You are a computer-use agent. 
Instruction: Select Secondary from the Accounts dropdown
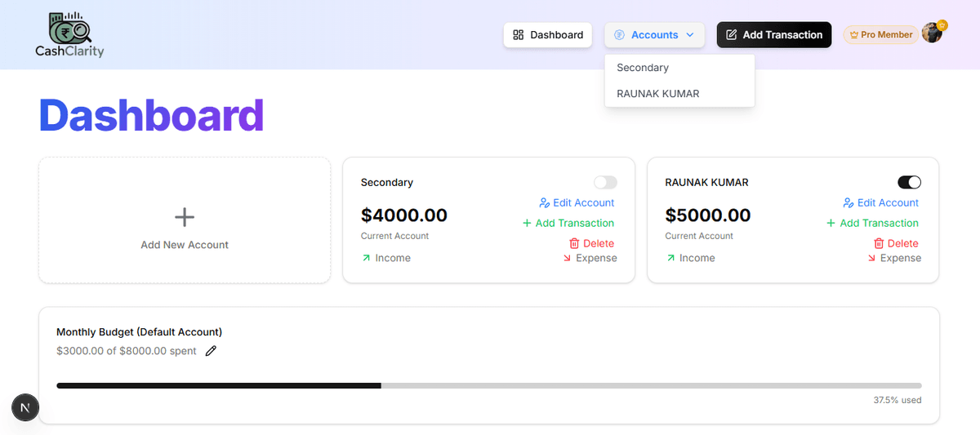pyautogui.click(x=643, y=68)
